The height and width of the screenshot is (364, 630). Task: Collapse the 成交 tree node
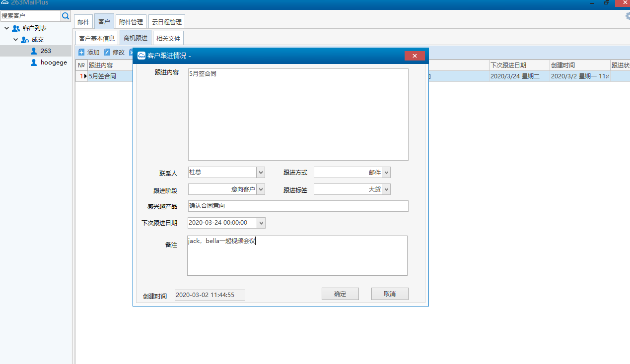16,40
